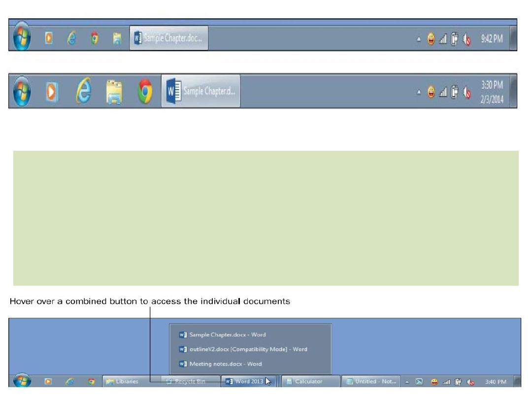Open Action Center flag icon beside 3:40 PM

(x=419, y=382)
